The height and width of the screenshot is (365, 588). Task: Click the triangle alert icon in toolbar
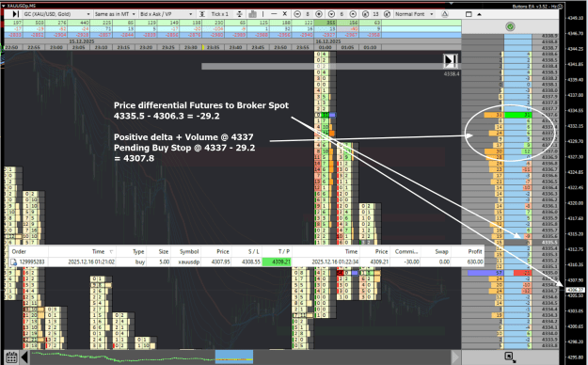coord(445,14)
